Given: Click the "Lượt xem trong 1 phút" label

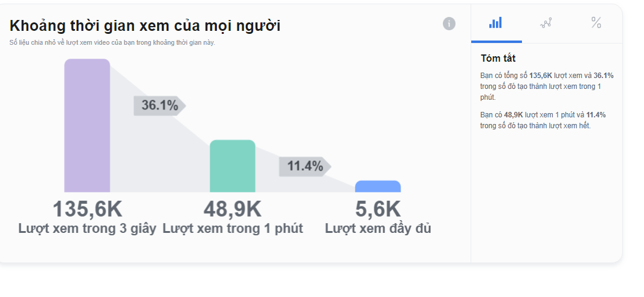Looking at the screenshot, I should (233, 229).
